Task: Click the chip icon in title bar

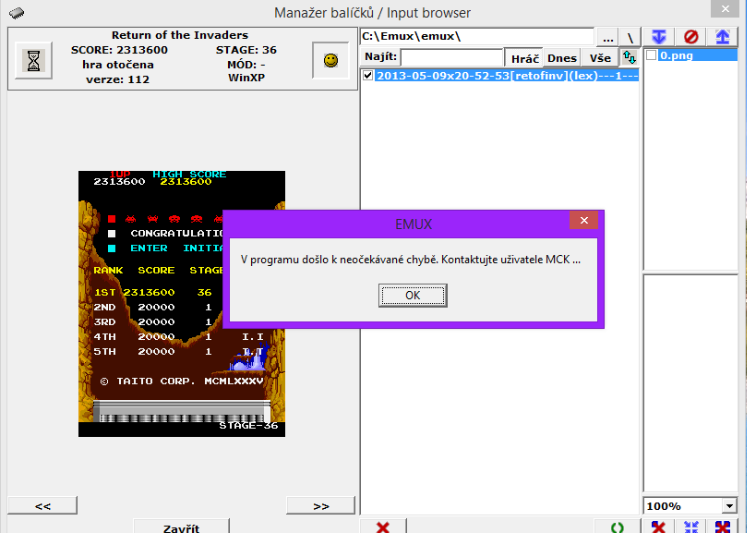Action: pos(17,13)
